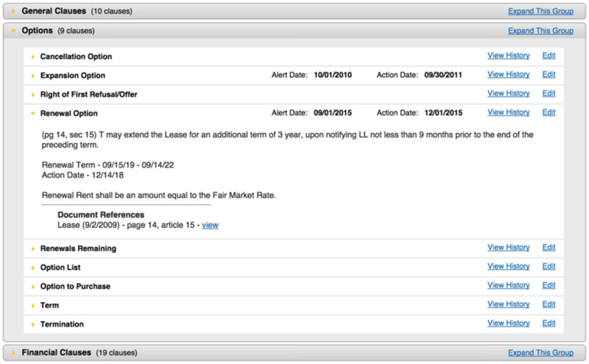The width and height of the screenshot is (589, 364).
Task: Click Renewal Option alert date 09/01/2015
Action: pos(333,113)
